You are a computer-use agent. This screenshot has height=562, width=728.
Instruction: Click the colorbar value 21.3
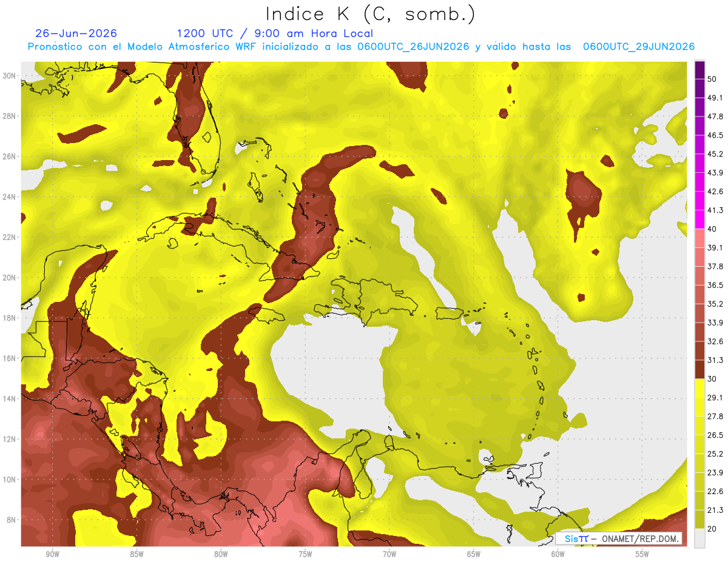[x=715, y=510]
